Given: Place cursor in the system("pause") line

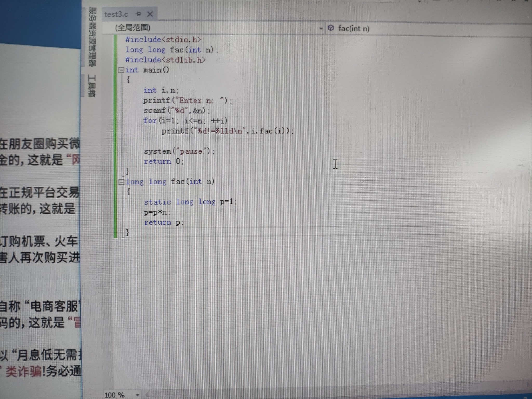Looking at the screenshot, I should 179,151.
